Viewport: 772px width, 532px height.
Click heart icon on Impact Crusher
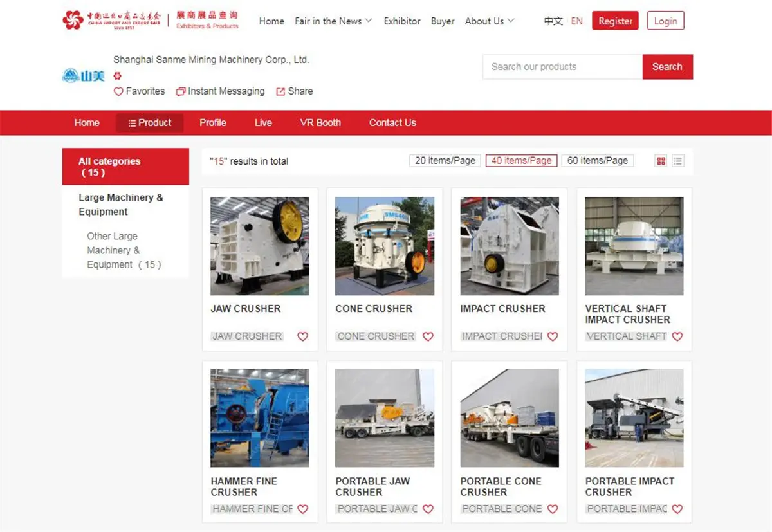(x=553, y=336)
